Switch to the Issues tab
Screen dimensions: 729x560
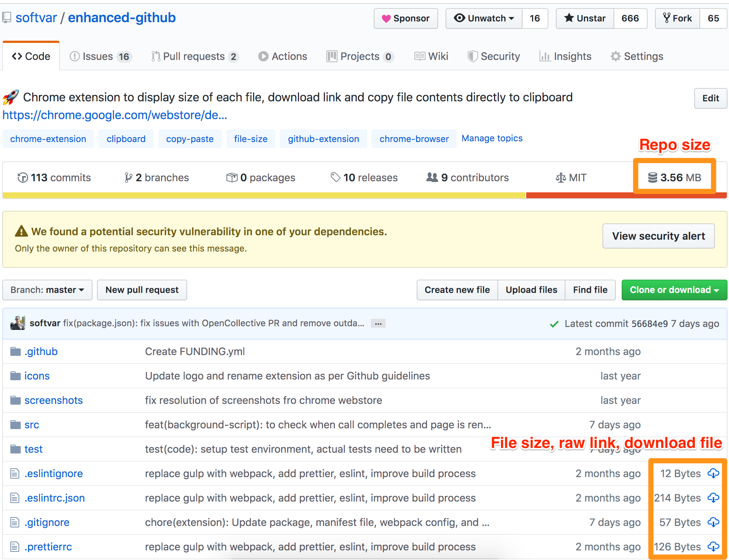coord(100,56)
